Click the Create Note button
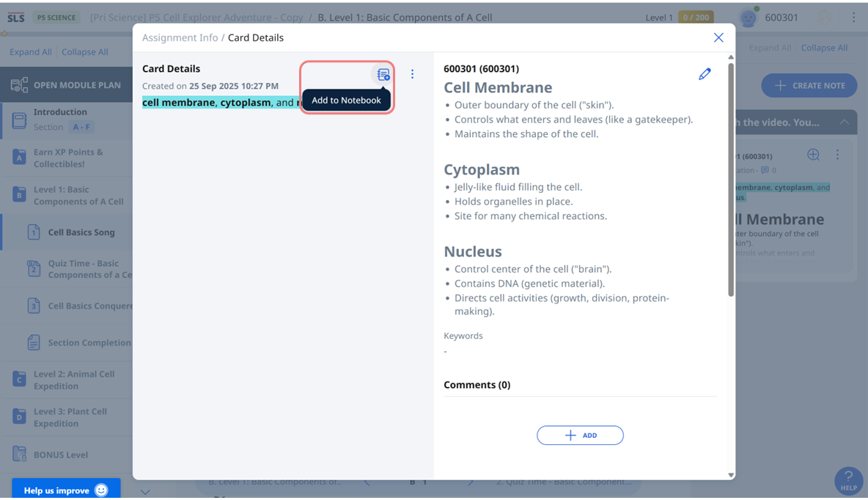 (809, 86)
